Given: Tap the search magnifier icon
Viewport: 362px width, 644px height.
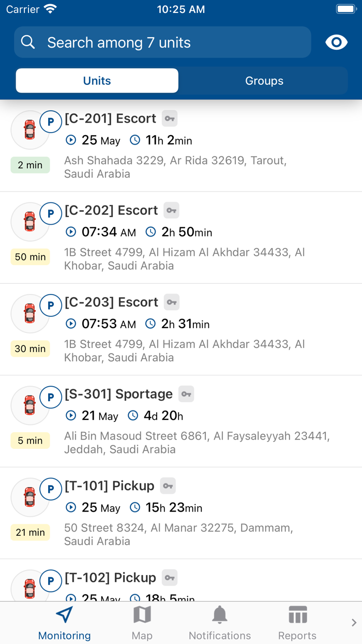Looking at the screenshot, I should (x=28, y=42).
